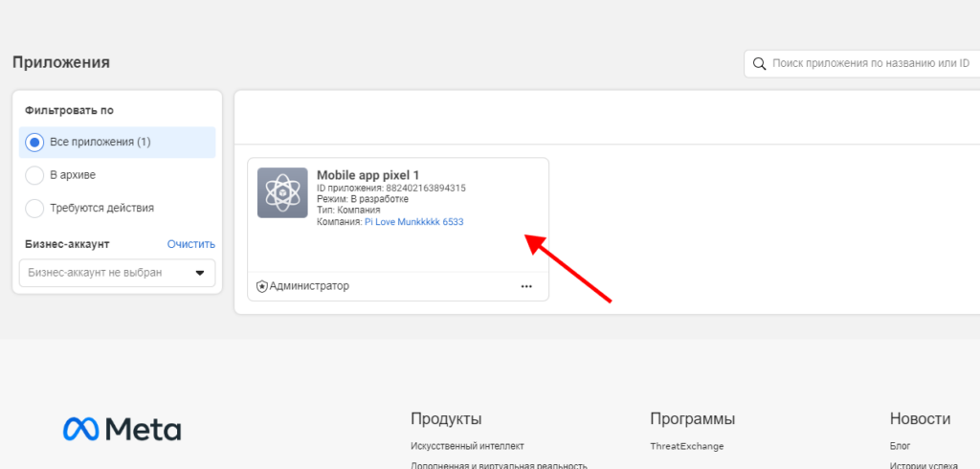Open the three-dots menu on app card
This screenshot has height=469, width=980.
click(526, 286)
